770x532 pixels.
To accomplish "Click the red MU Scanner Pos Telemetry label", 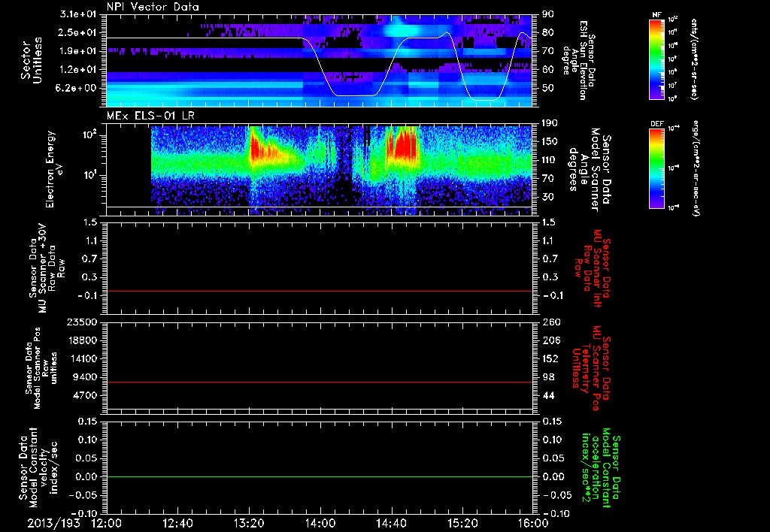I will pyautogui.click(x=591, y=368).
